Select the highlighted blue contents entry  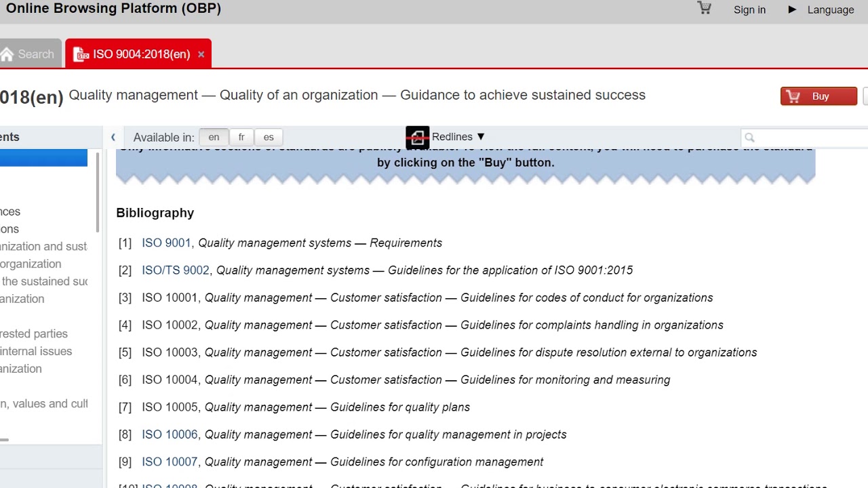(x=43, y=158)
